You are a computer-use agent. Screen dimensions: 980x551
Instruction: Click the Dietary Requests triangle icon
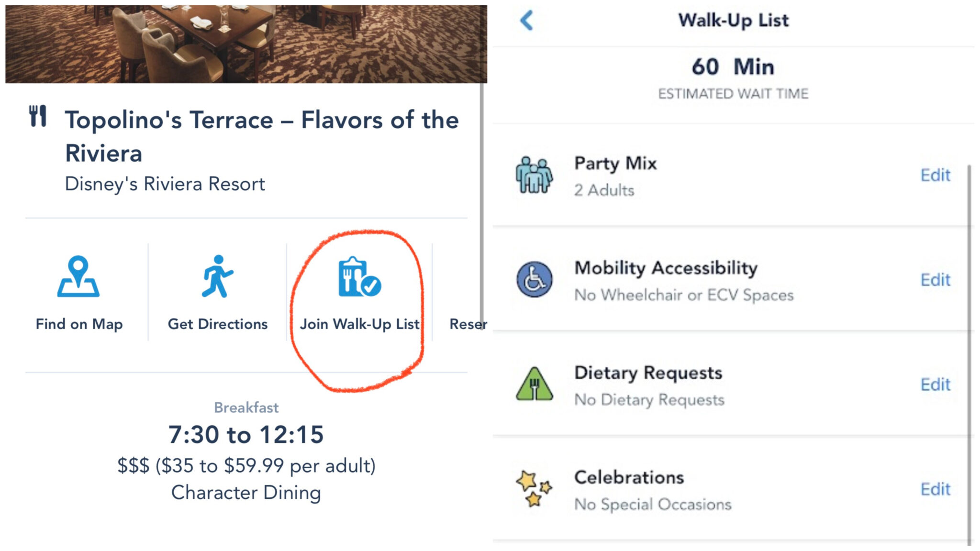tap(534, 385)
